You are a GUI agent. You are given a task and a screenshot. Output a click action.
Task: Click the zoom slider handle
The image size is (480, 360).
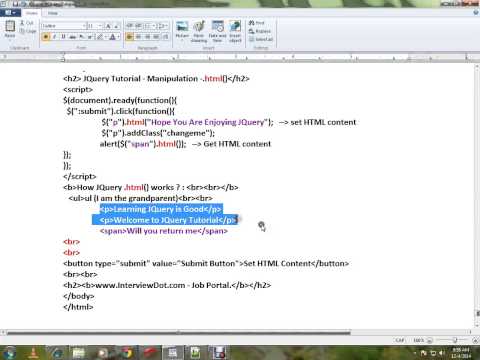454,340
